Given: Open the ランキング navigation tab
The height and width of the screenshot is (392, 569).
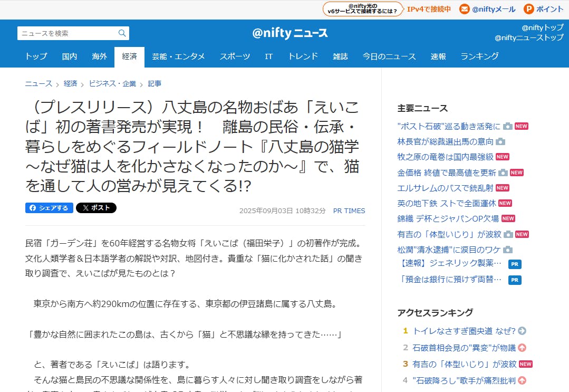Looking at the screenshot, I should (x=479, y=56).
